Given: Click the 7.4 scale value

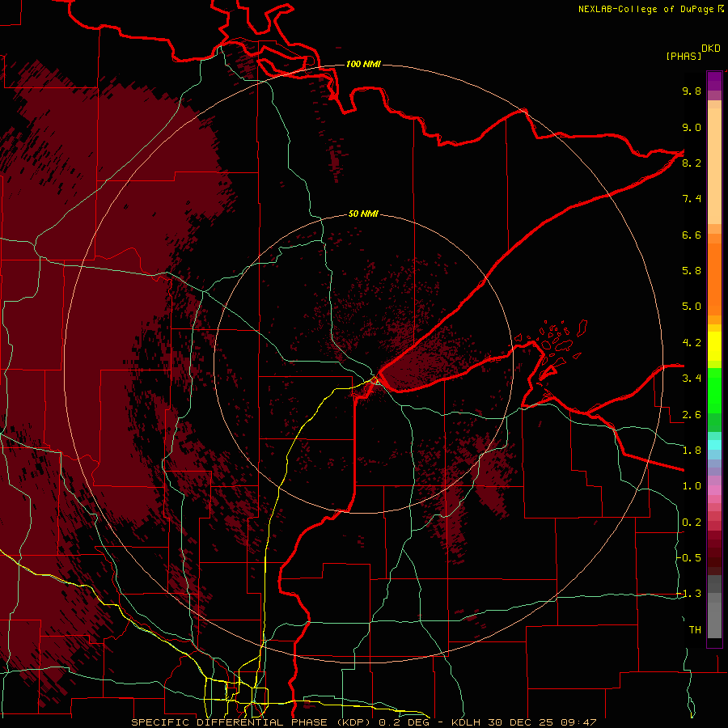Looking at the screenshot, I should [692, 199].
